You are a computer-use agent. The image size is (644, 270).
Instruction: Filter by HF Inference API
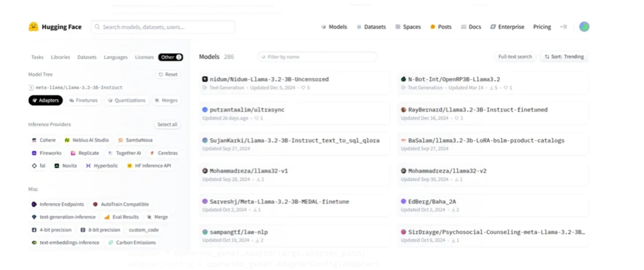[x=149, y=166]
